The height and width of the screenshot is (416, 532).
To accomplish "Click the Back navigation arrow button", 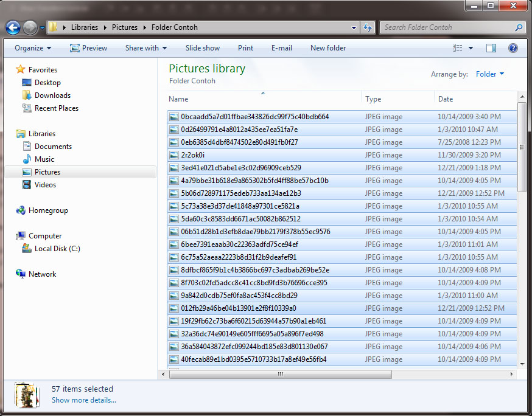I will (x=13, y=27).
